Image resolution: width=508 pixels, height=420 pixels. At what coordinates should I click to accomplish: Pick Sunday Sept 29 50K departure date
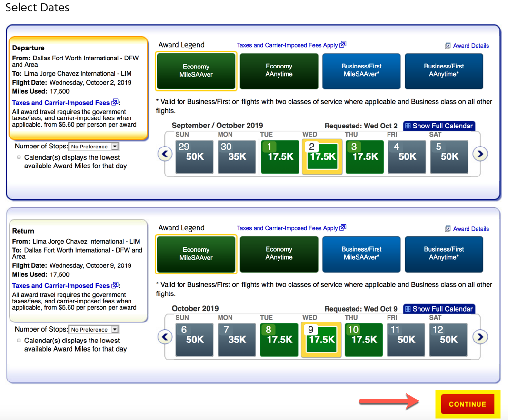point(194,157)
